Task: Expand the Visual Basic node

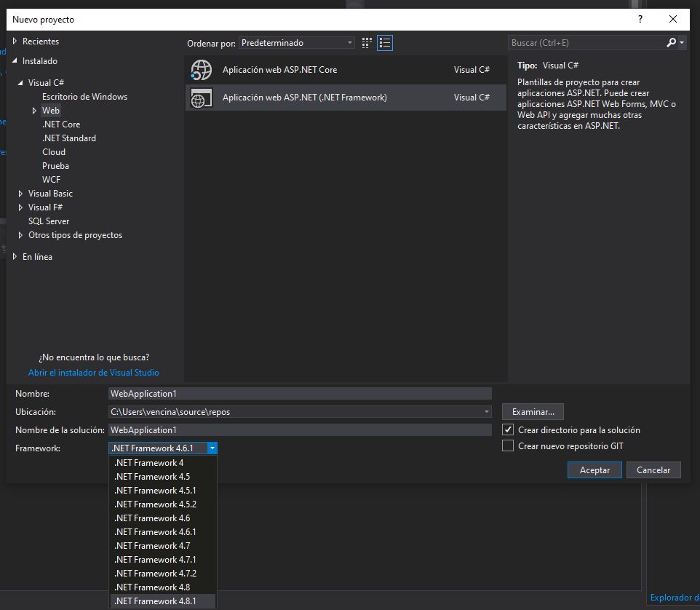Action: coord(20,194)
